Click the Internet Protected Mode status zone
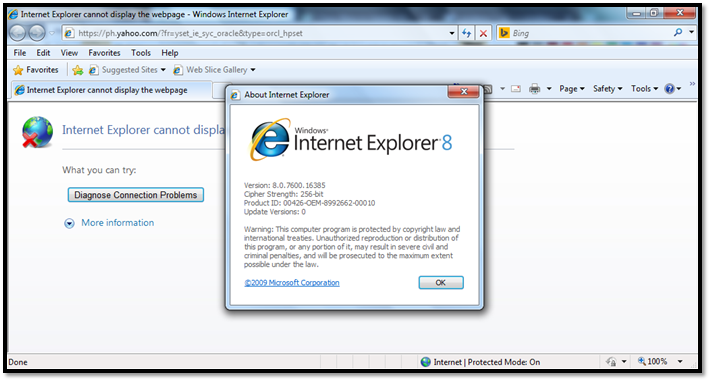 [481, 362]
